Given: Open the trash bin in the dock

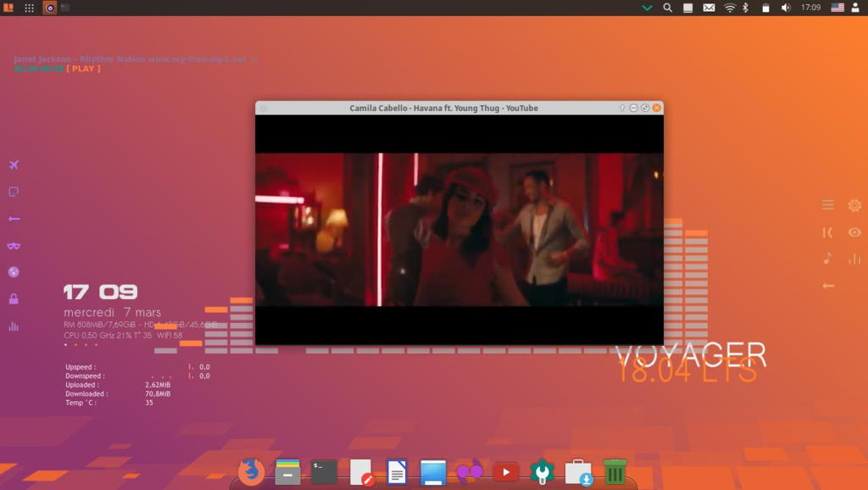Looking at the screenshot, I should pos(615,471).
